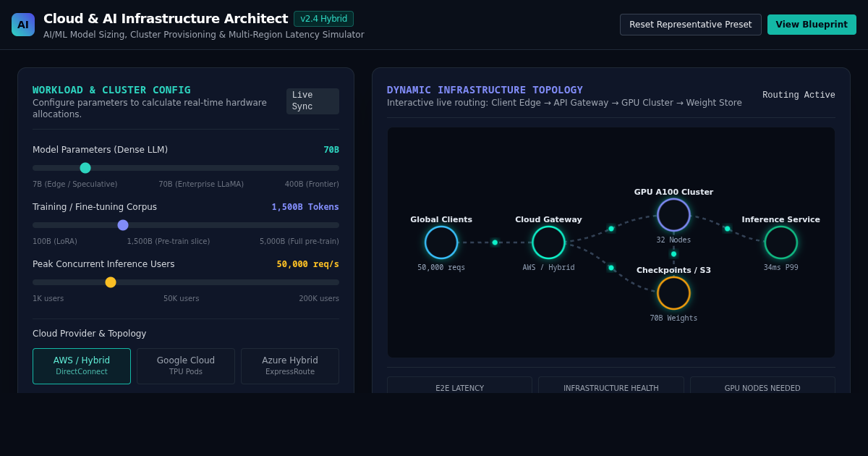Image resolution: width=868 pixels, height=456 pixels.
Task: Click the 50,000 reqs node label
Action: 441,268
